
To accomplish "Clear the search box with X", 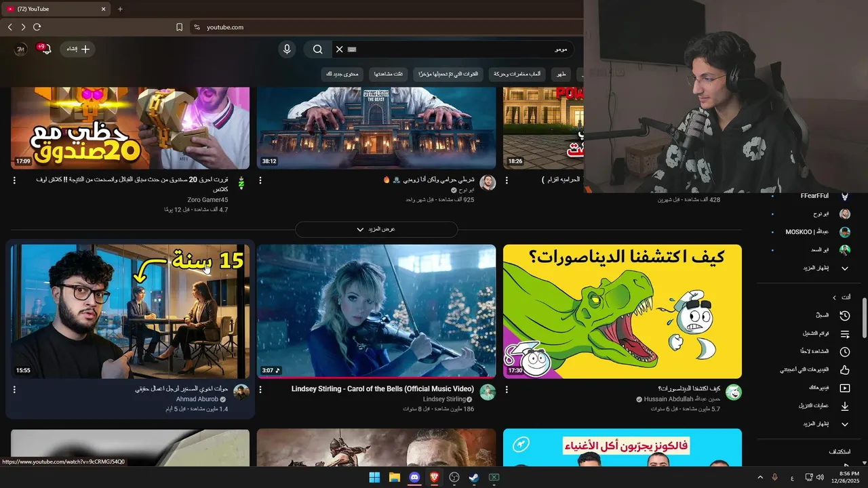I will [339, 49].
